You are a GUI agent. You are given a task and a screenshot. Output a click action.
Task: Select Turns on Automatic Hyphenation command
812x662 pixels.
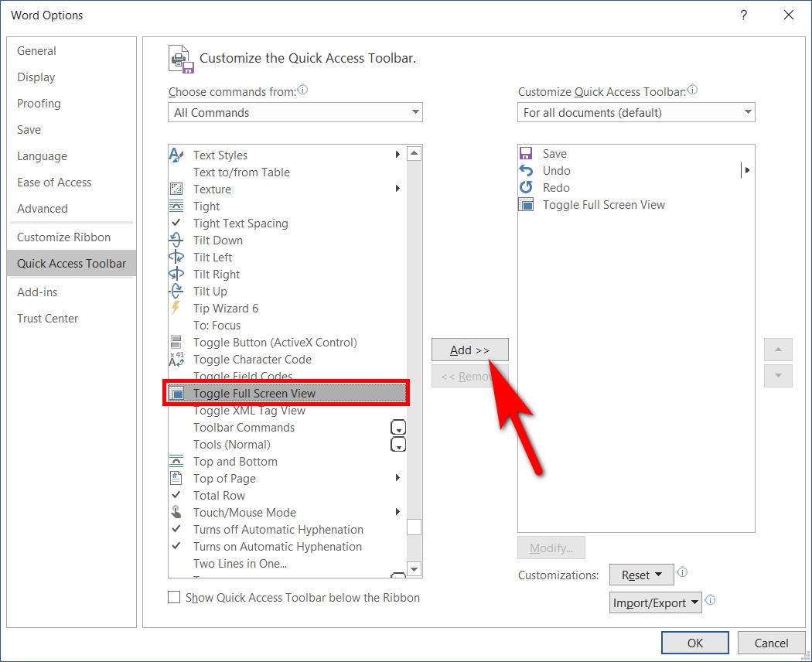[x=288, y=547]
